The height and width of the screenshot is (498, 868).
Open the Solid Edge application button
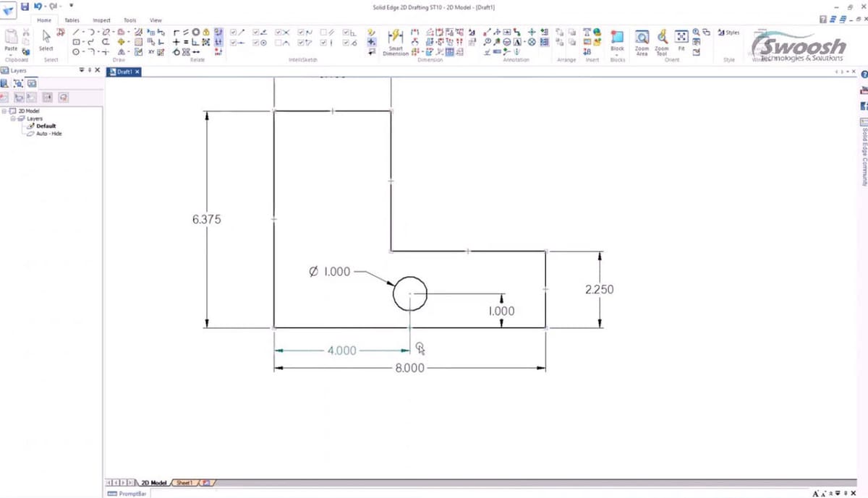[x=9, y=9]
